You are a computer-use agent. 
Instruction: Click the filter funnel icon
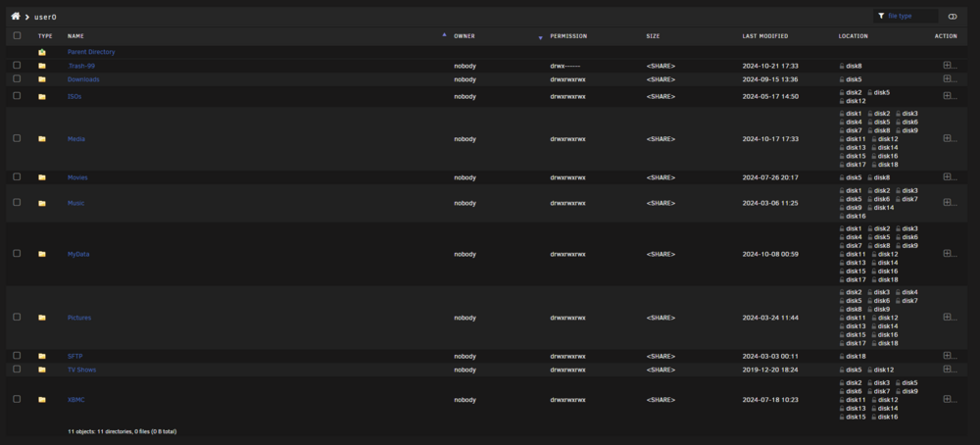(x=881, y=17)
